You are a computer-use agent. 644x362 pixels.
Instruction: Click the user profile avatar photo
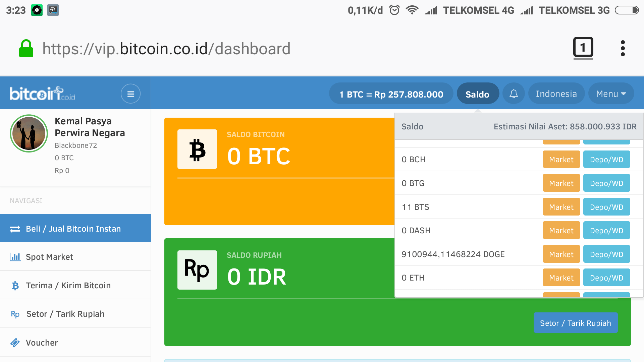tap(29, 133)
